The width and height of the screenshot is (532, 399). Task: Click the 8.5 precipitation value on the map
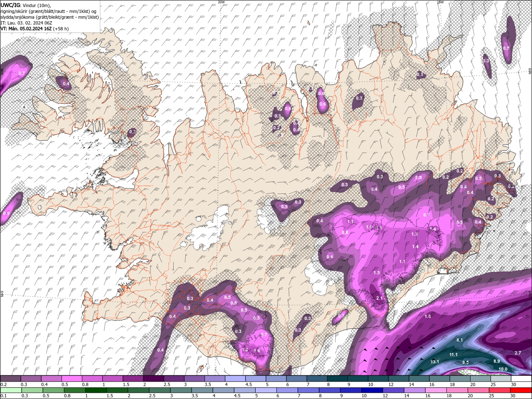click(x=465, y=362)
